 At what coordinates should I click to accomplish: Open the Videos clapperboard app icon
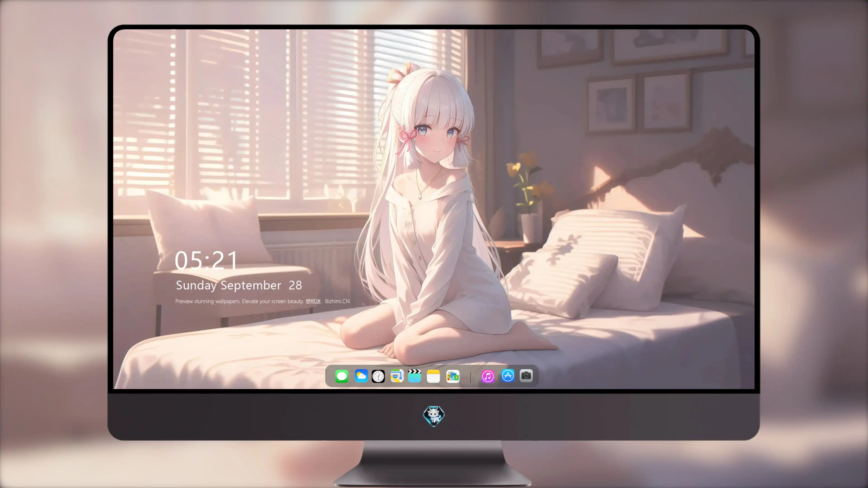tap(415, 376)
